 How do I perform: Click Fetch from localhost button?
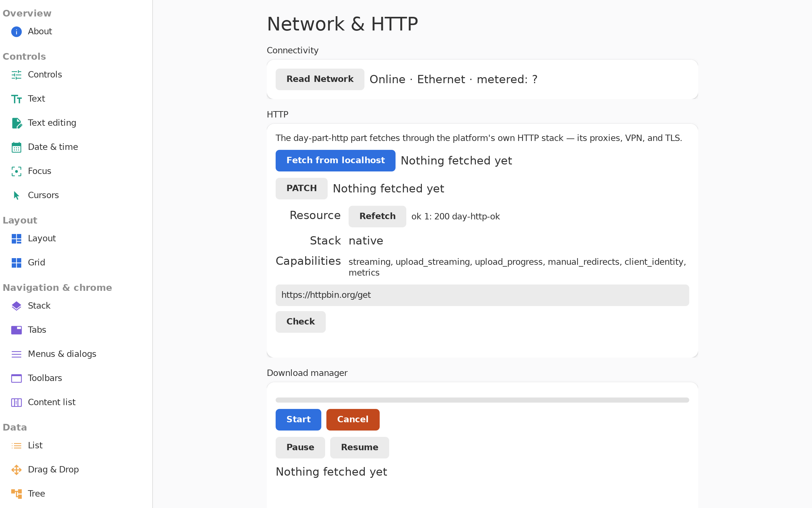tap(335, 161)
